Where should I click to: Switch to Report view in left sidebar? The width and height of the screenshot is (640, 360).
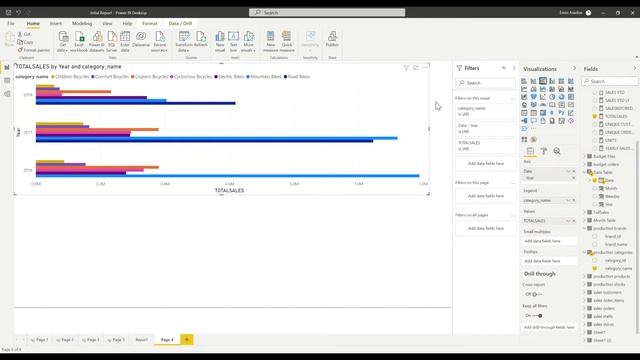click(x=7, y=67)
